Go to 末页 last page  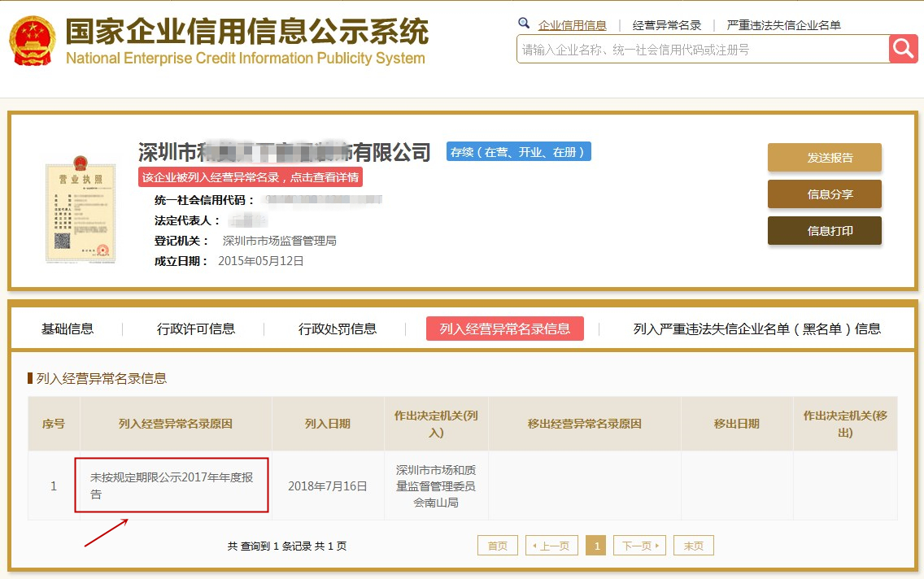click(x=694, y=546)
